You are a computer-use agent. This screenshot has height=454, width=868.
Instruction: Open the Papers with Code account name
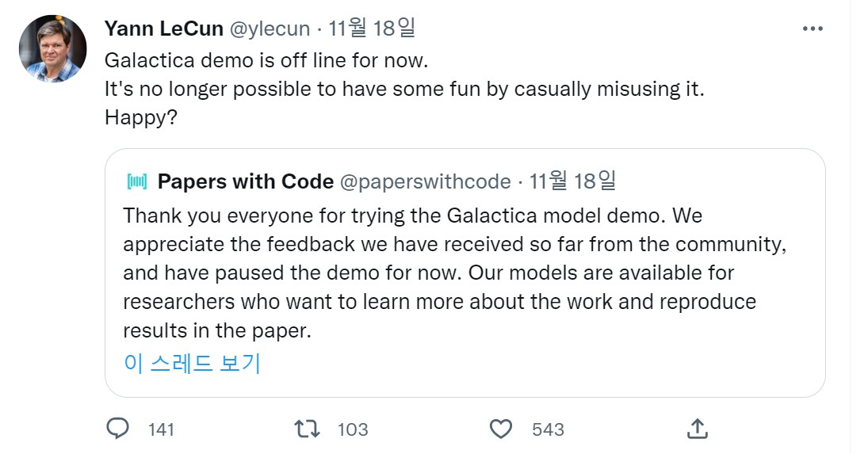246,181
